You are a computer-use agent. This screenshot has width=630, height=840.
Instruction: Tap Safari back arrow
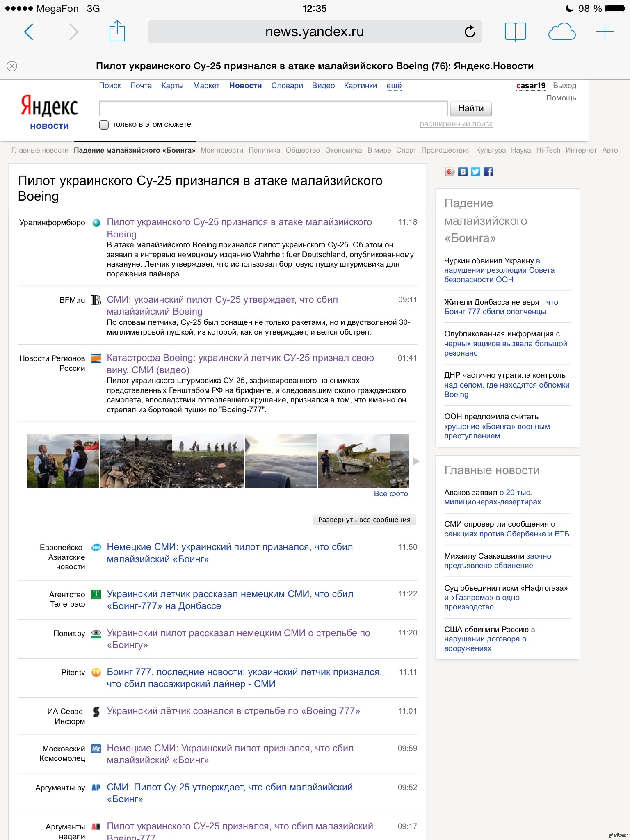coord(29,32)
